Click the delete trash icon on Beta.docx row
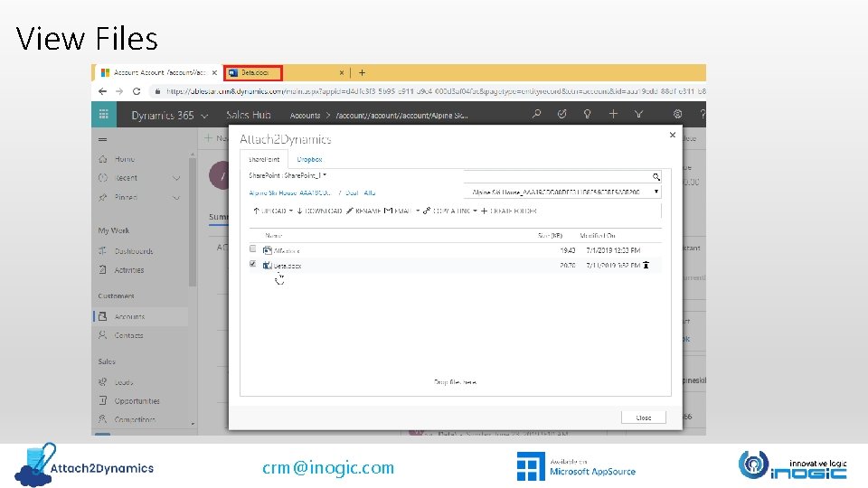This screenshot has height=488, width=868. [x=646, y=265]
